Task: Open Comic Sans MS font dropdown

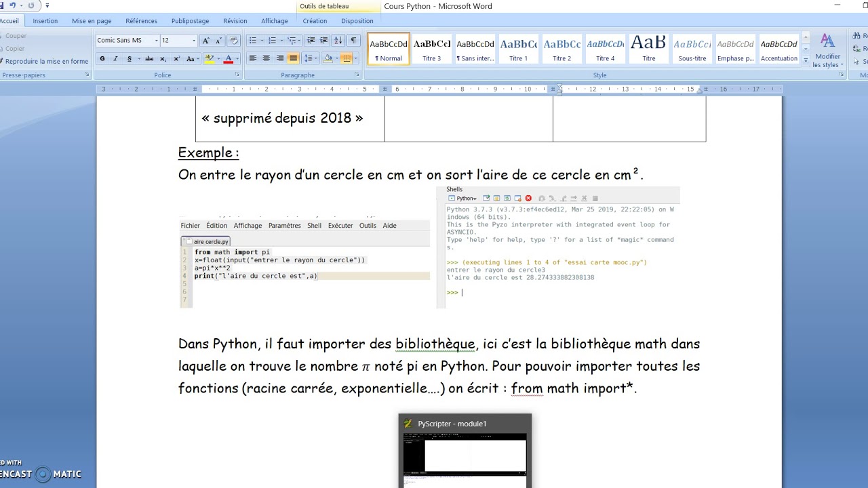Action: pos(157,41)
